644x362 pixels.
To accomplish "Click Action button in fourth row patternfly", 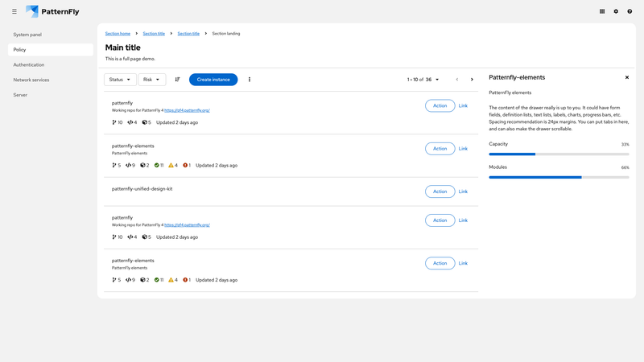I will tap(440, 220).
